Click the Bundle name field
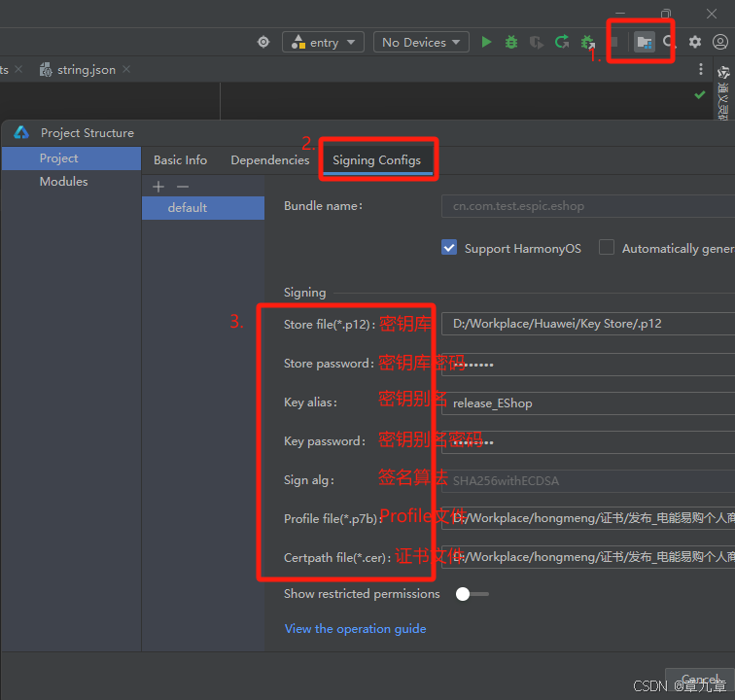Viewport: 735px width, 700px height. coord(588,206)
